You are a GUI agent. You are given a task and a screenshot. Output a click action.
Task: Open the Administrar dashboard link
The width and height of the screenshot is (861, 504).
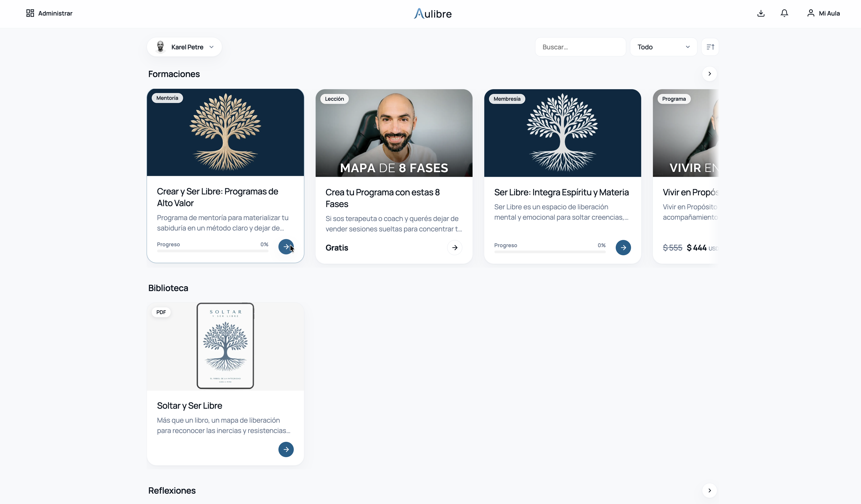tap(50, 13)
